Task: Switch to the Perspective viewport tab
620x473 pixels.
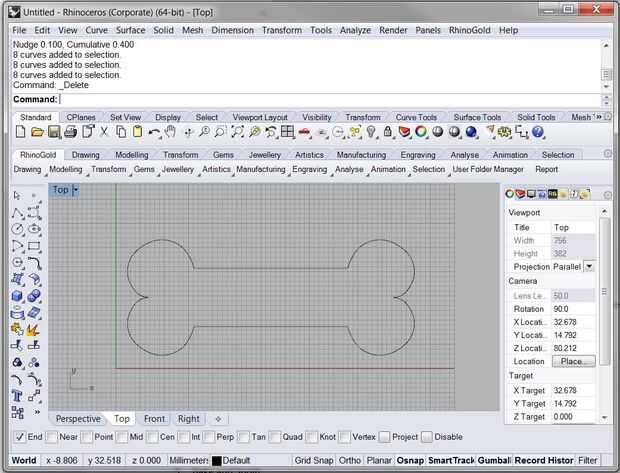Action: click(78, 419)
